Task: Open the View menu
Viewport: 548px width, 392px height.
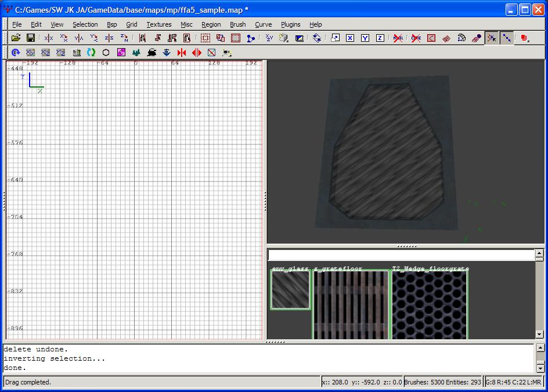Action: [57, 24]
